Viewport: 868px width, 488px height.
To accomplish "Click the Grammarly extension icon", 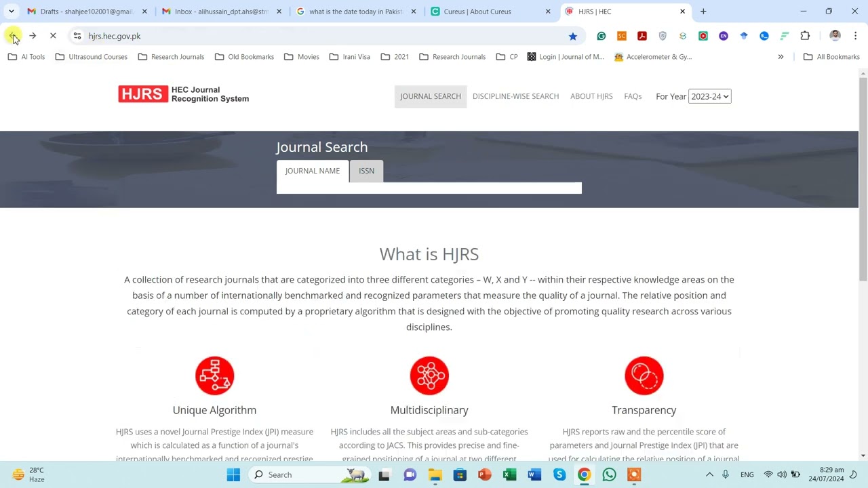I will tap(601, 36).
